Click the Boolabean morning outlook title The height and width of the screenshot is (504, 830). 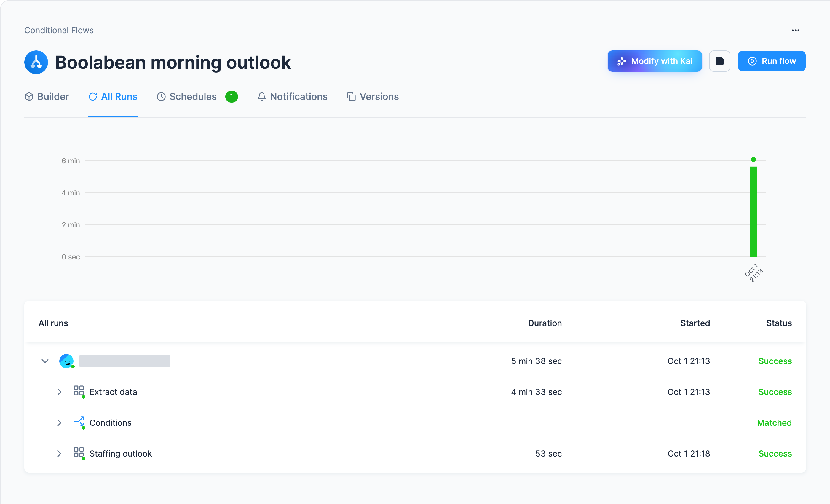[173, 62]
